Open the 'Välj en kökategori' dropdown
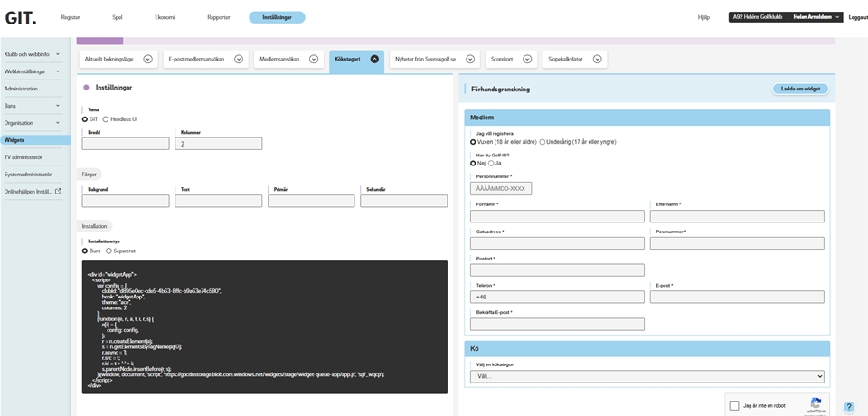 pyautogui.click(x=646, y=376)
